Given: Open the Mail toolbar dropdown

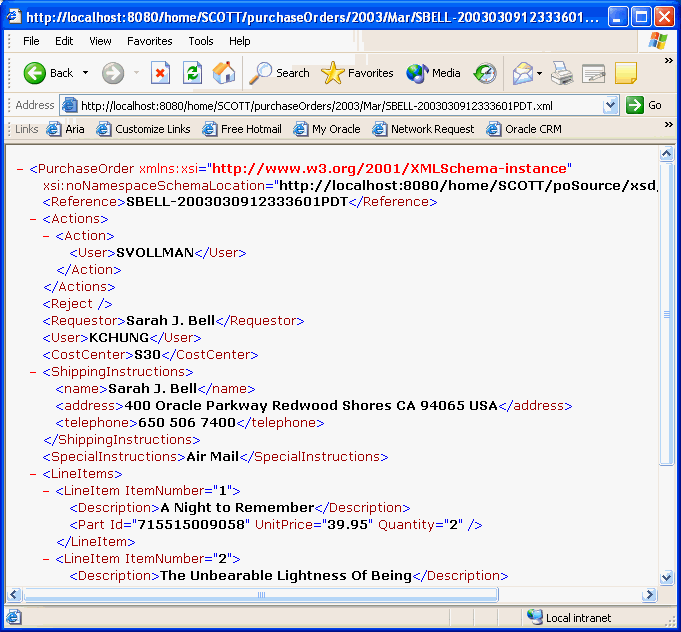Looking at the screenshot, I should 539,73.
